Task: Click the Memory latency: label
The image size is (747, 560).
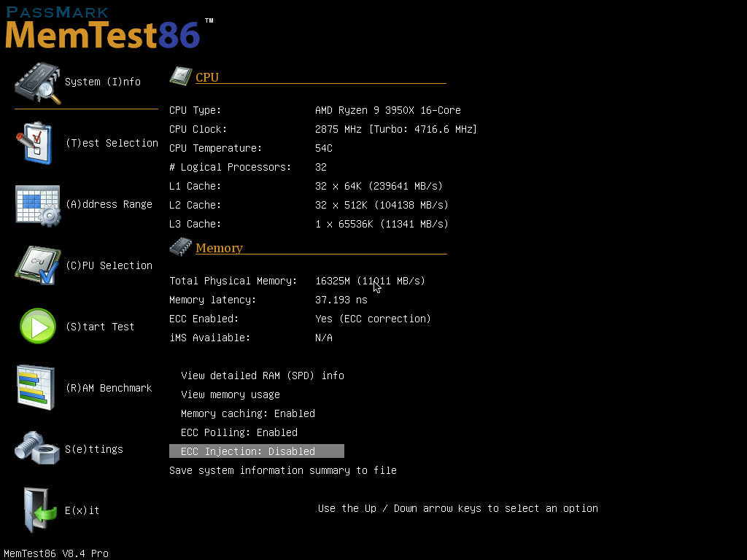Action: point(212,300)
